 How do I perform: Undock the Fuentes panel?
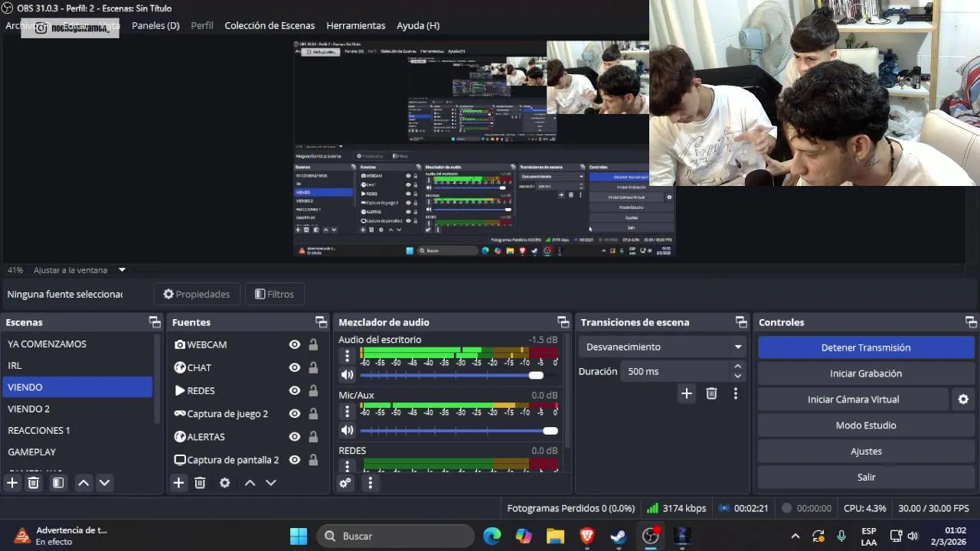click(321, 322)
